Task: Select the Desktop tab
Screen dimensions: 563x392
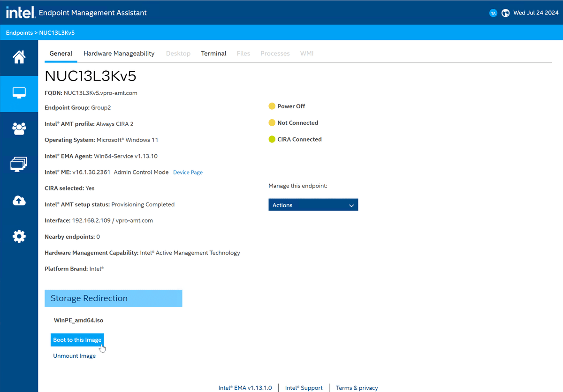Action: 178,53
